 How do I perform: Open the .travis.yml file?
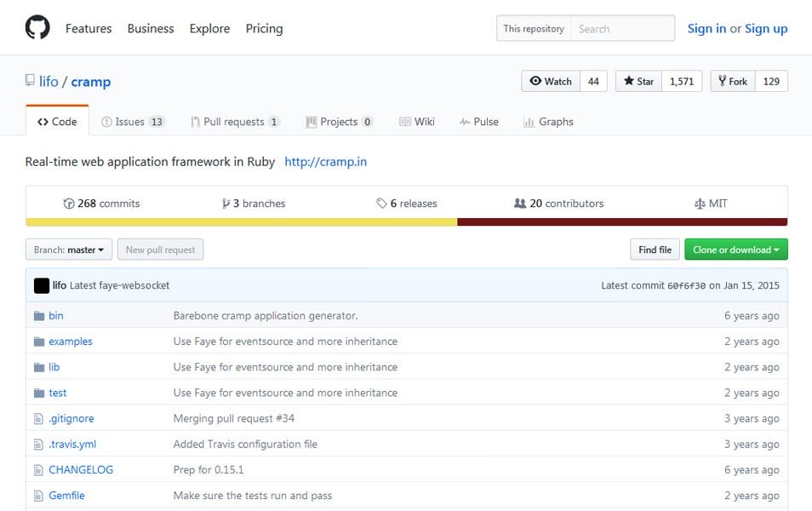tap(72, 445)
